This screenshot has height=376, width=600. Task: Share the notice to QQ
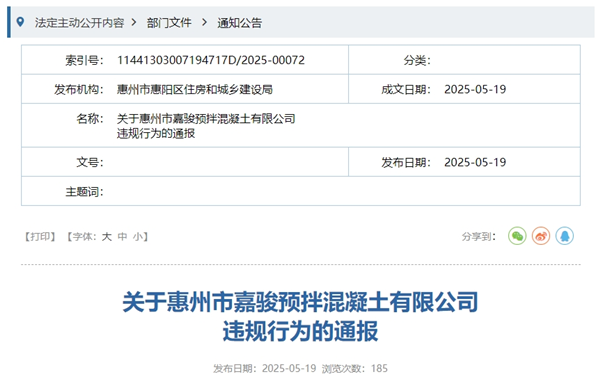[x=564, y=236]
